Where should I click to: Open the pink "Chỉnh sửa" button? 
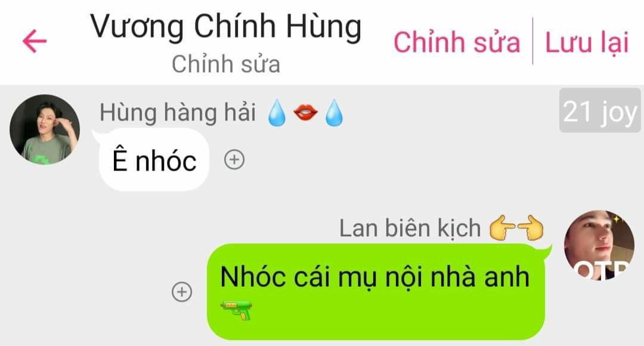[x=457, y=42]
